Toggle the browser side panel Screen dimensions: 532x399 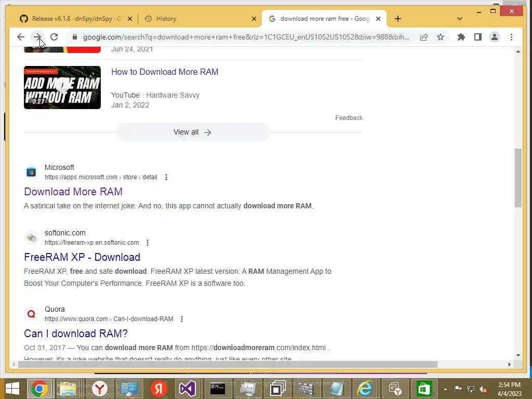(x=478, y=37)
